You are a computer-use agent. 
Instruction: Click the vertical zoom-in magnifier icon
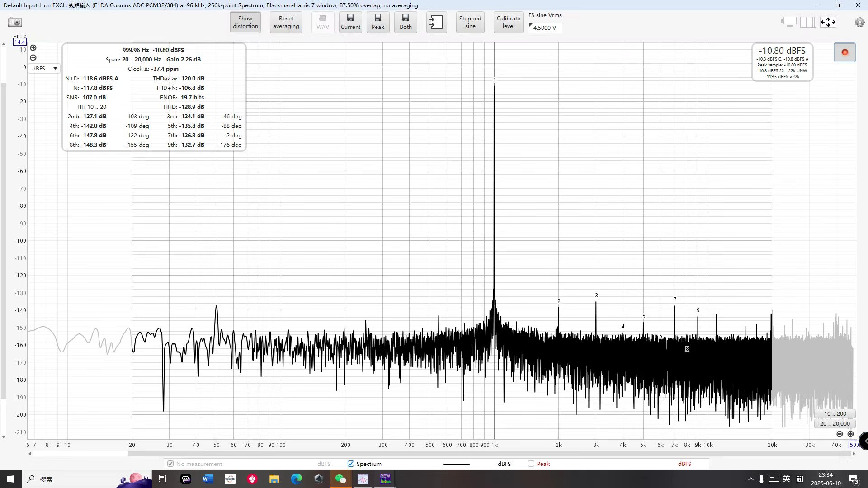(x=33, y=48)
